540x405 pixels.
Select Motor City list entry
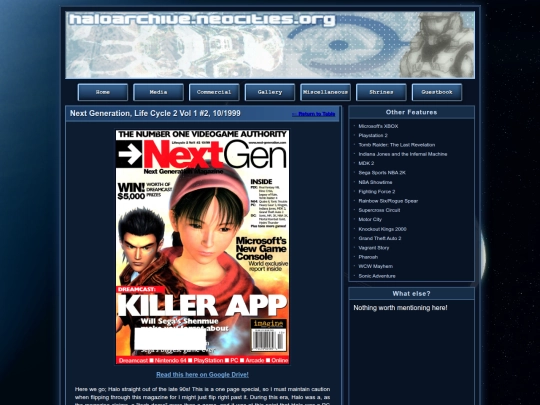(370, 219)
